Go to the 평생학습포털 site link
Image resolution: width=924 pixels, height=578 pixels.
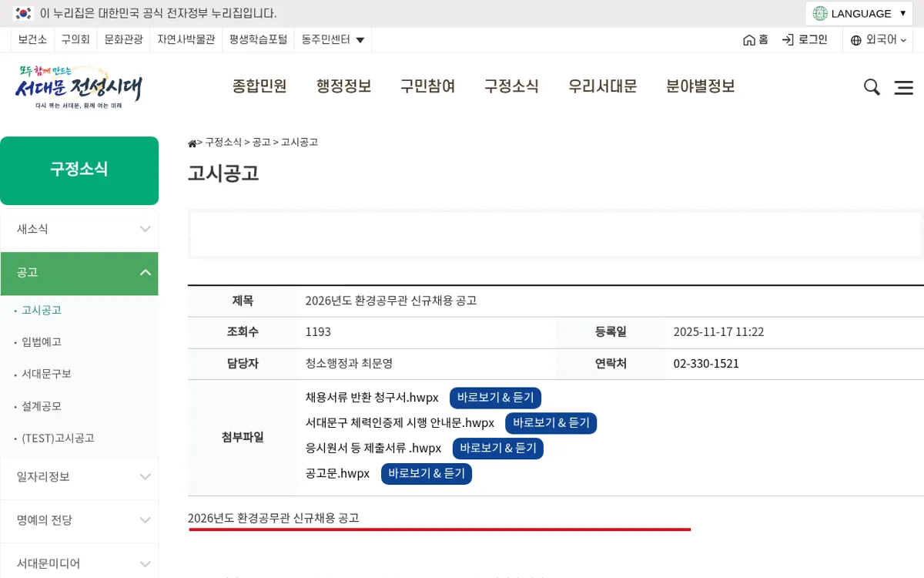click(258, 39)
